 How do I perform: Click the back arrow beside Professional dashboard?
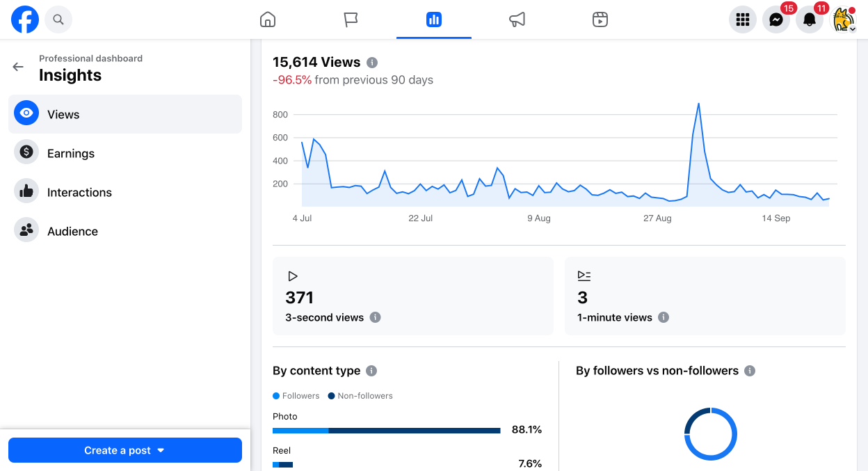click(18, 67)
